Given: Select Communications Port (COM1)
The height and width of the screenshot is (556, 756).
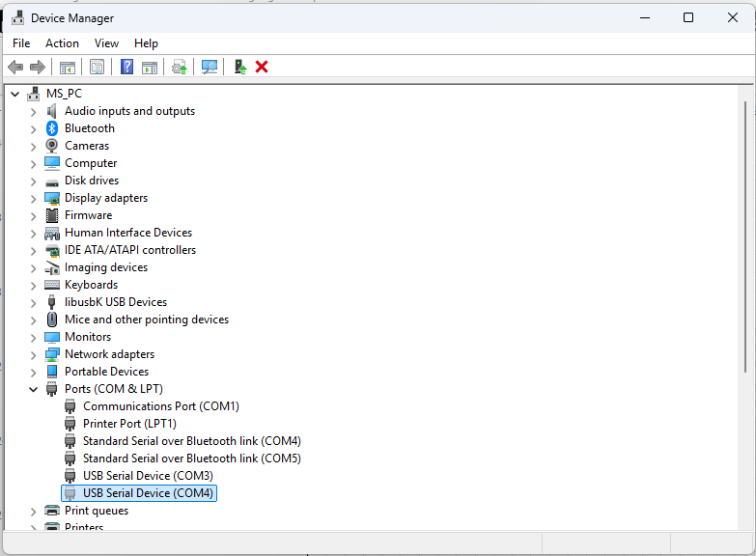Looking at the screenshot, I should (161, 406).
